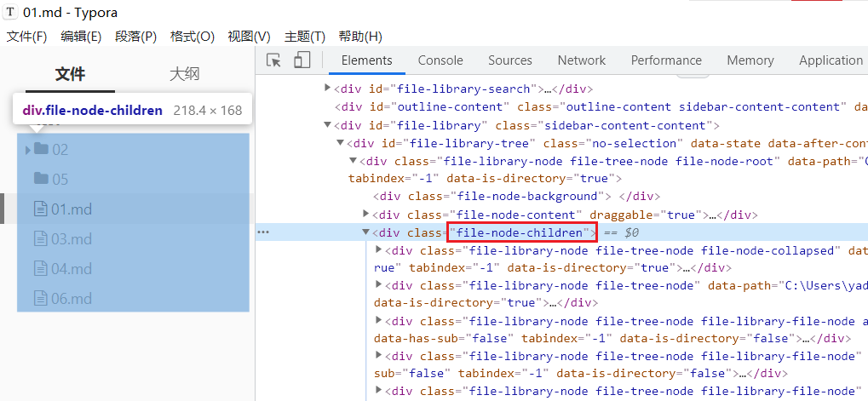
Task: Click the three-dots icon beside selected DOM row
Action: click(263, 232)
